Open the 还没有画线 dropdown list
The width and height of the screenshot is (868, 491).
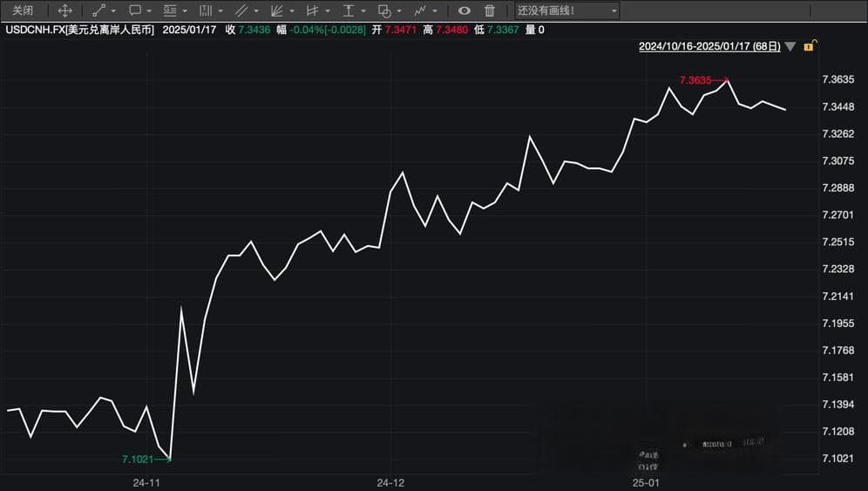(566, 10)
